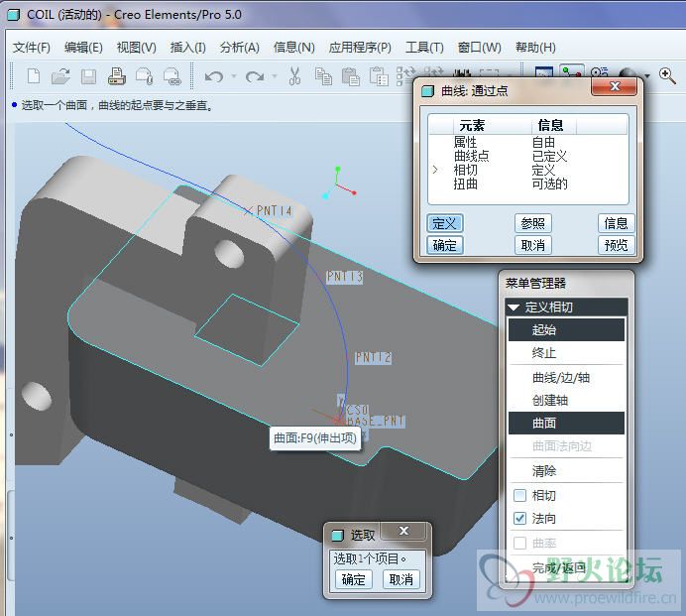
Task: Select the BASE_PNT datum label
Action: 376,422
